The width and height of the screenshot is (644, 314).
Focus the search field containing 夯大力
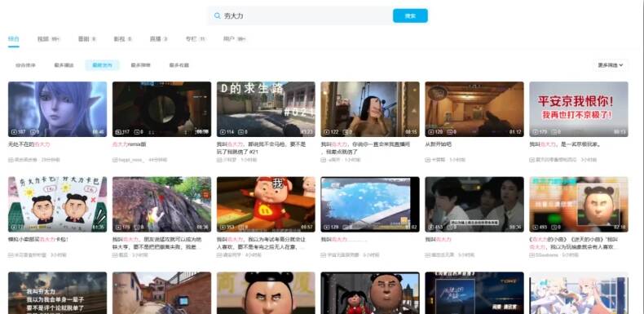[300, 16]
